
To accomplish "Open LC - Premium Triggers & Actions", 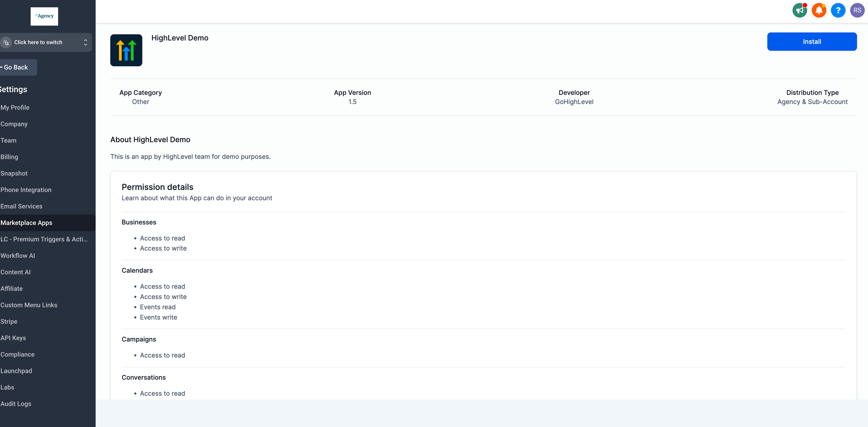I will click(44, 239).
